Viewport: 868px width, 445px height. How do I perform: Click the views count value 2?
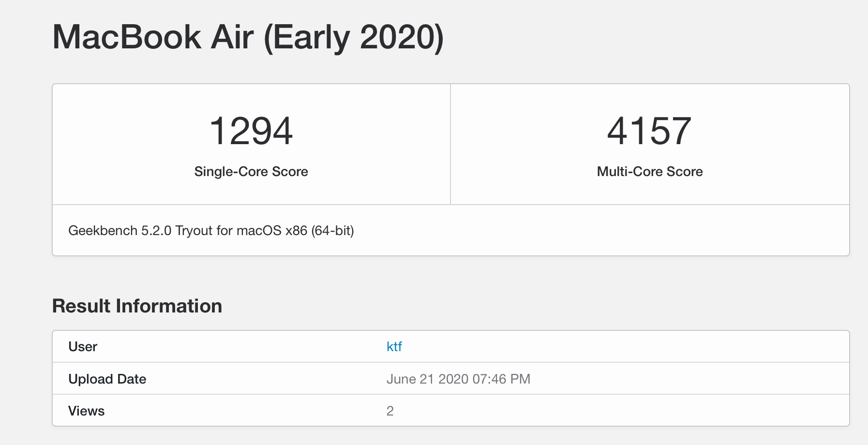(390, 411)
